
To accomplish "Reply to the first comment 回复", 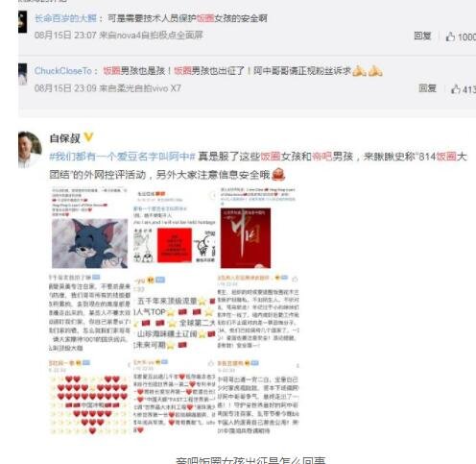I will [422, 36].
